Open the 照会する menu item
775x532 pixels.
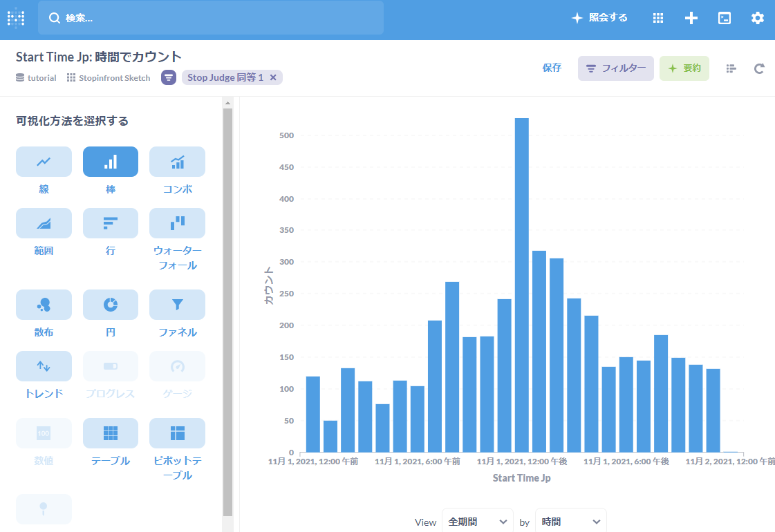[599, 18]
